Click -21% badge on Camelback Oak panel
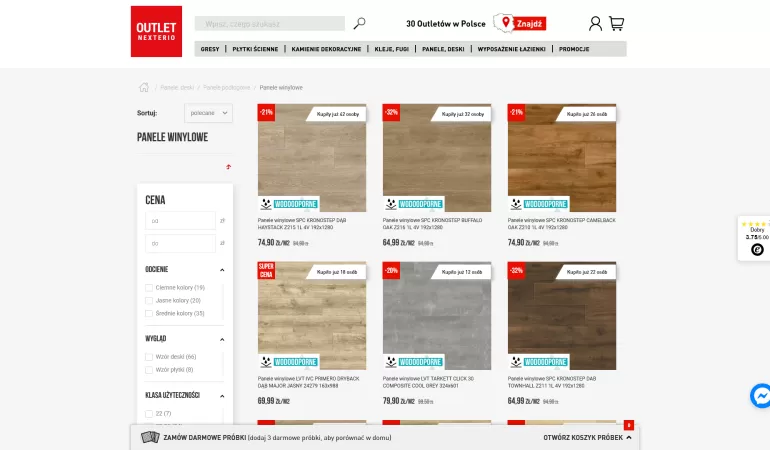Image resolution: width=770 pixels, height=450 pixels. (517, 112)
